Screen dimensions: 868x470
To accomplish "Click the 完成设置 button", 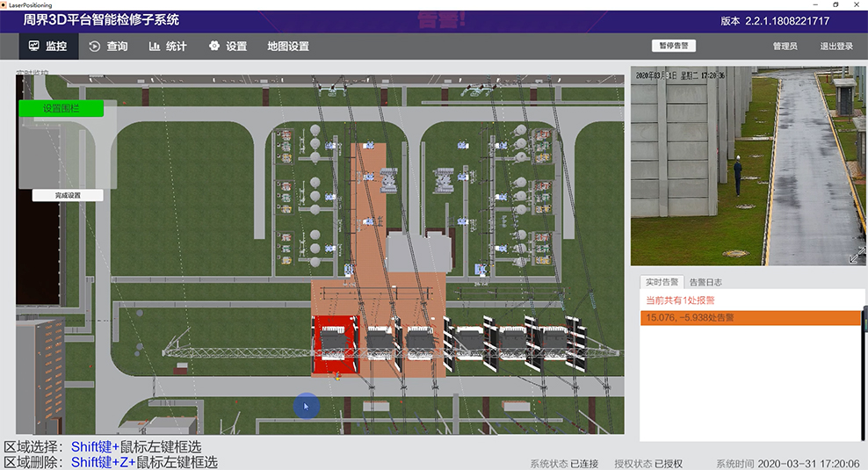I will (68, 195).
